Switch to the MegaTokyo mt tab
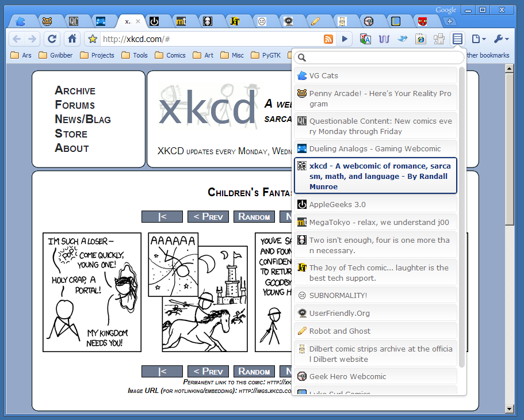The height and width of the screenshot is (420, 524). pos(181,22)
